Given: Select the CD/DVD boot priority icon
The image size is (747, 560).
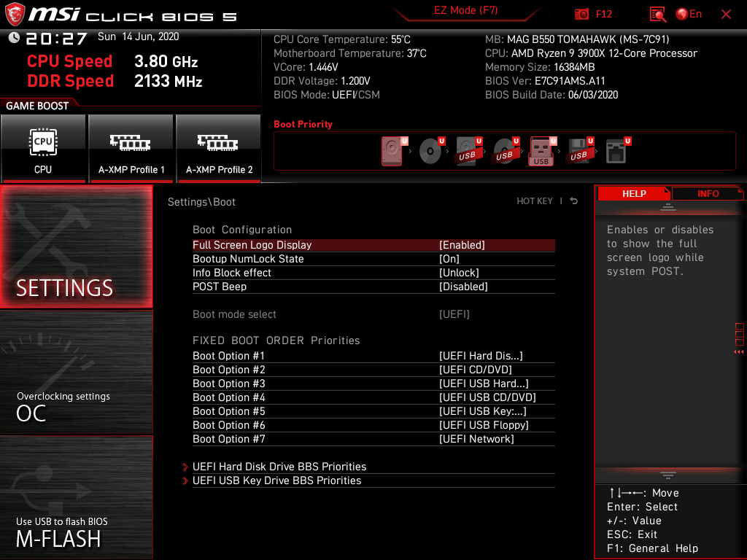Looking at the screenshot, I should [x=432, y=151].
